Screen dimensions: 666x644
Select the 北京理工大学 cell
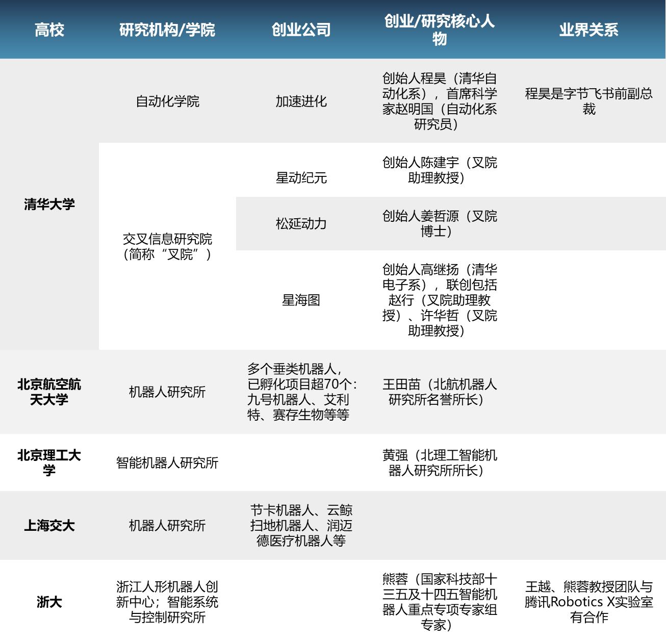[x=49, y=462]
